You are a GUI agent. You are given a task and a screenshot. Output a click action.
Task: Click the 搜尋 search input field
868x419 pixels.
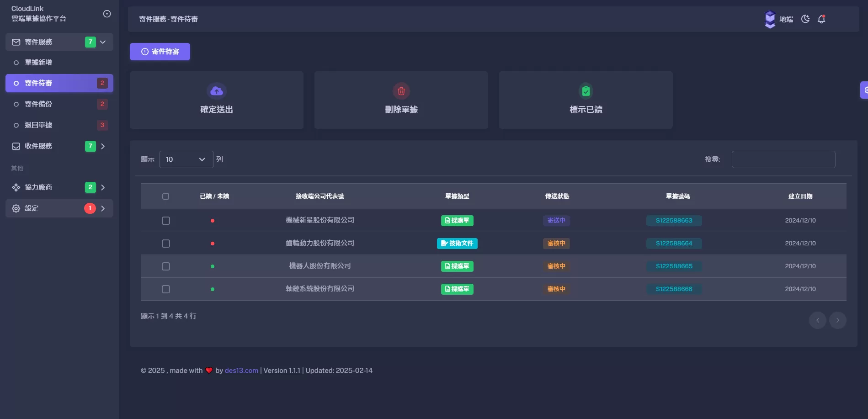(783, 159)
